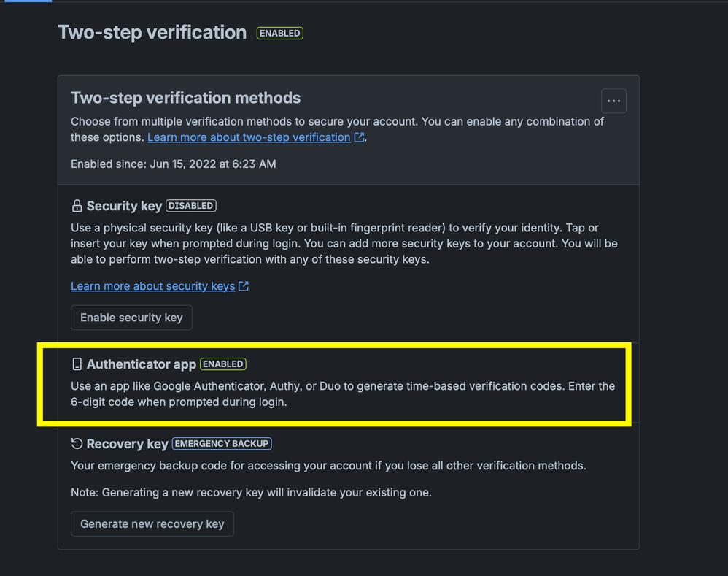728x576 pixels.
Task: Click the EMERGENCY BACKUP badge
Action: [x=222, y=444]
